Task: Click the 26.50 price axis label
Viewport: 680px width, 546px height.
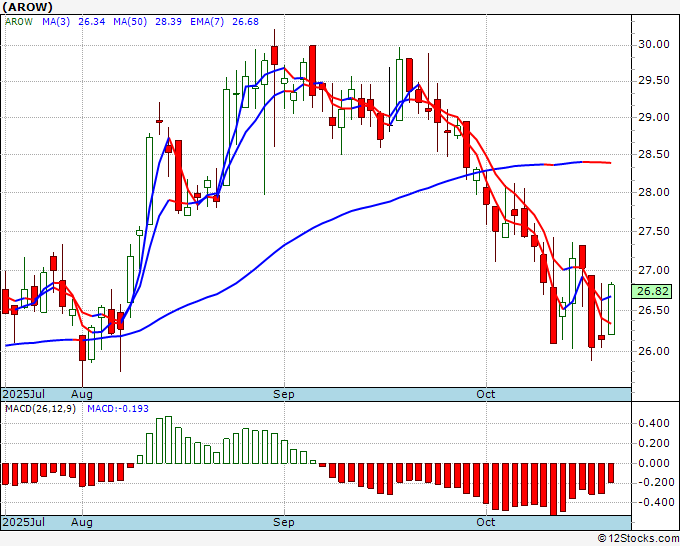Action: click(x=654, y=311)
